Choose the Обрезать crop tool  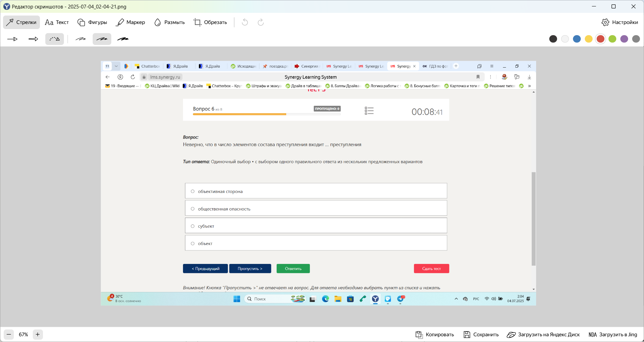click(210, 22)
